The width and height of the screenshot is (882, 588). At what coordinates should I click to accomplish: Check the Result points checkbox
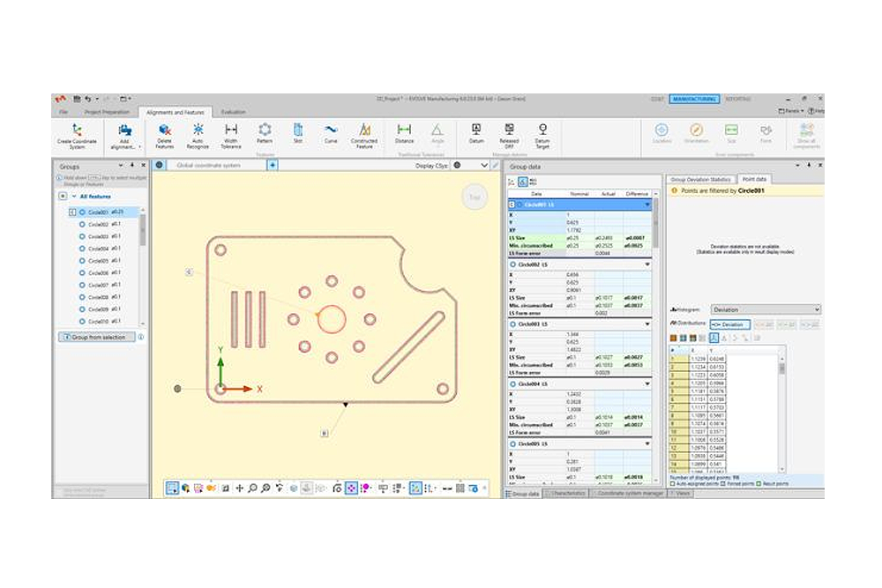[x=758, y=484]
